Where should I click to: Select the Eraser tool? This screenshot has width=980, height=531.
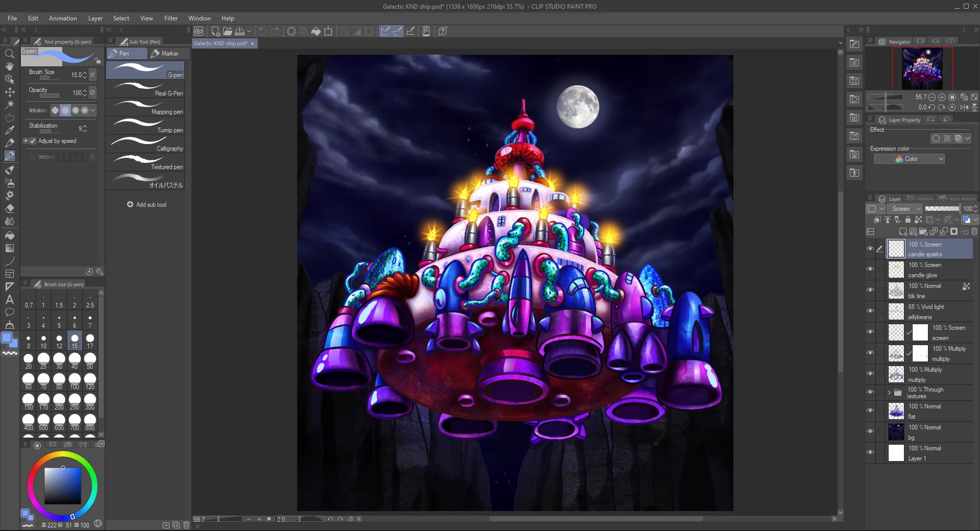(9, 208)
